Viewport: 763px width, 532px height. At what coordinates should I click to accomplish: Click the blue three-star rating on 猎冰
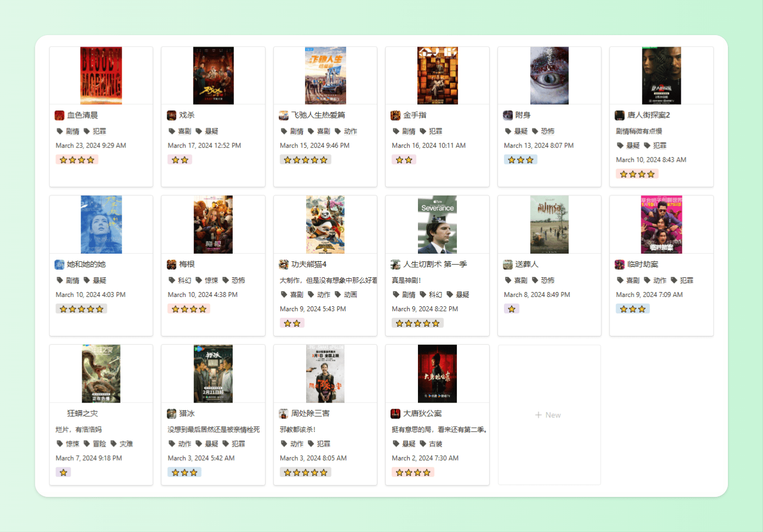coord(185,472)
